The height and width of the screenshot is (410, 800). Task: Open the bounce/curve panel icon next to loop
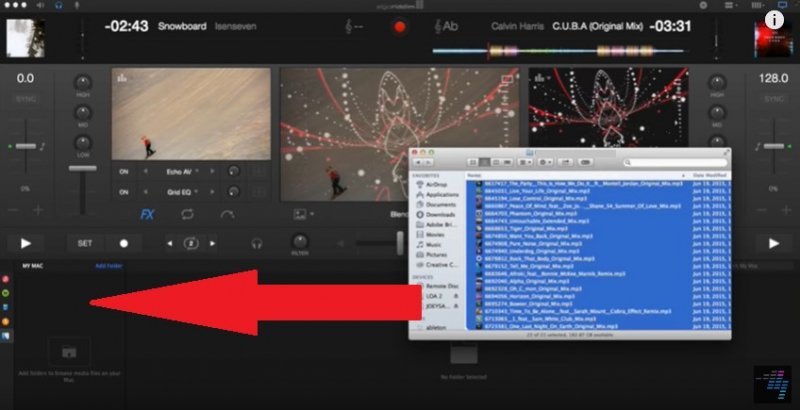point(227,213)
